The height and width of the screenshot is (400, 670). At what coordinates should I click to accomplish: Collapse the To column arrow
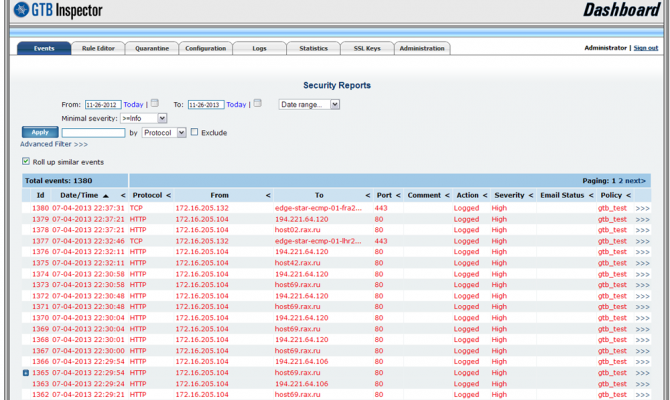coord(367,196)
